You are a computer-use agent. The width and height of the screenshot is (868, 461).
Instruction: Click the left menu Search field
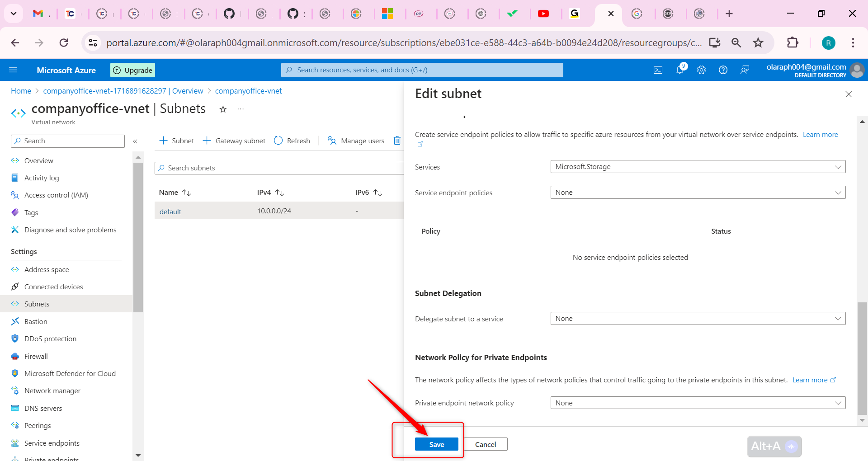pos(68,141)
